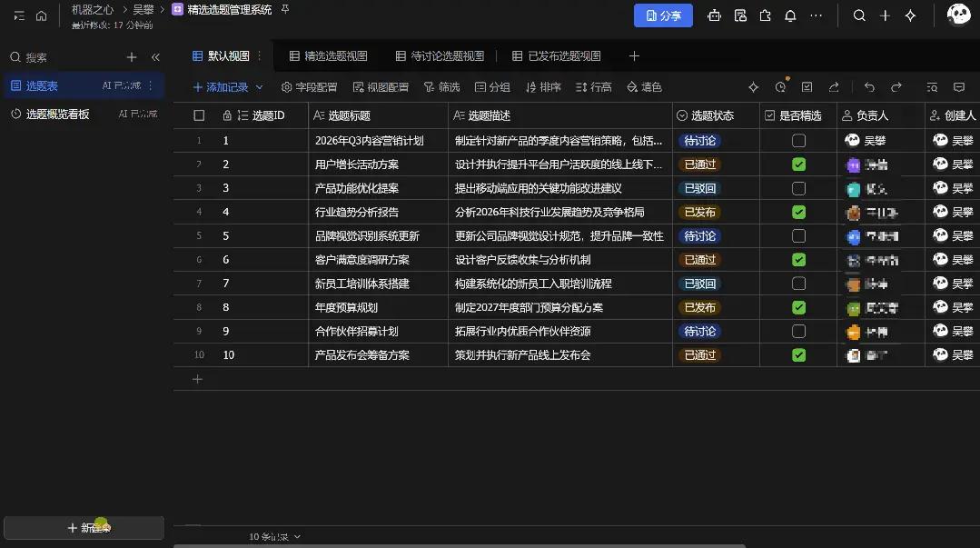Expand the 添加记录 dropdown arrow
The image size is (980, 548).
coord(260,87)
